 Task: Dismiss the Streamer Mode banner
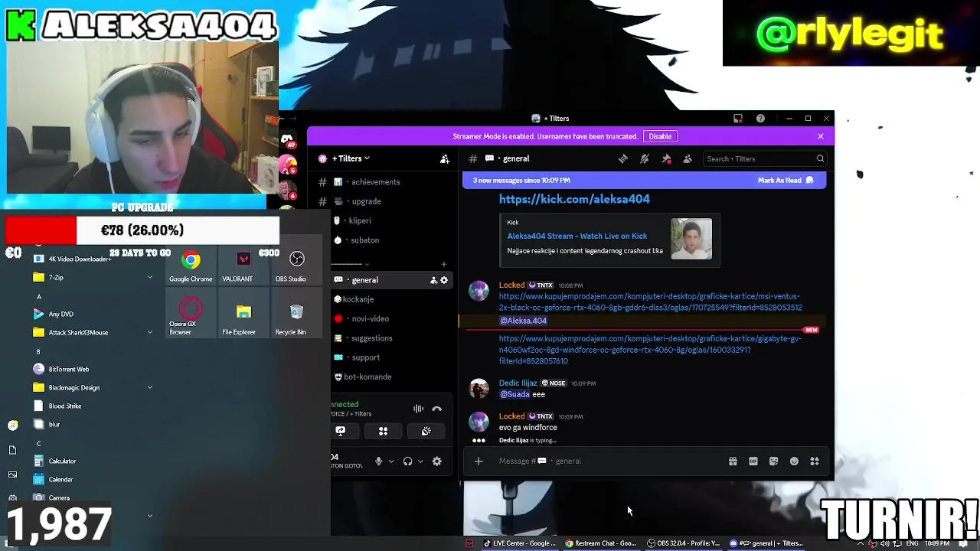pyautogui.click(x=821, y=136)
